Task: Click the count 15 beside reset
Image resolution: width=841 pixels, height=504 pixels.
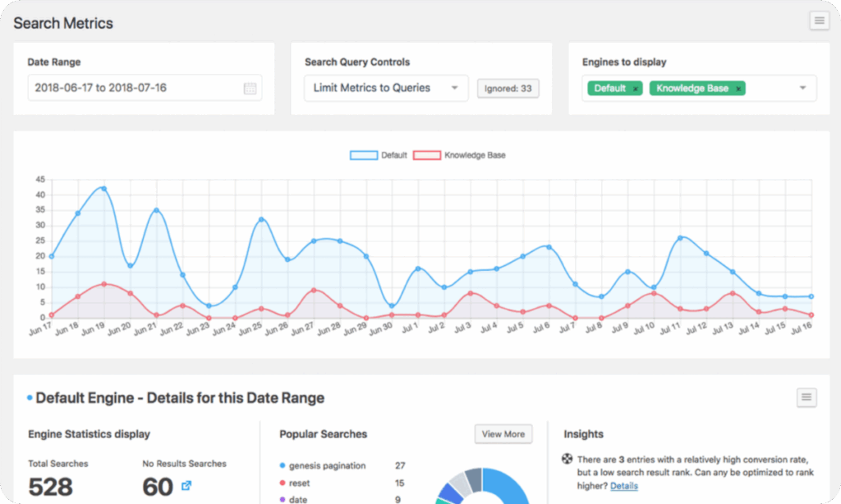Action: click(x=400, y=483)
